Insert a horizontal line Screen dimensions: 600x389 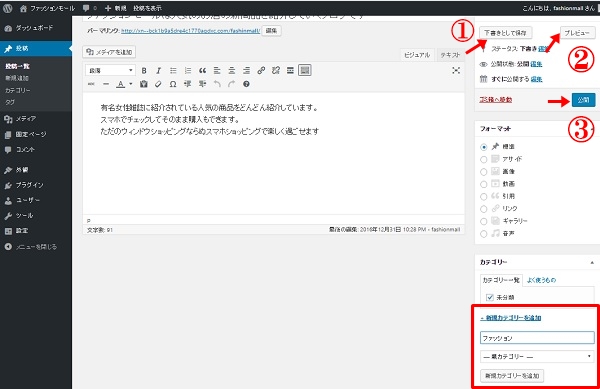click(x=106, y=84)
